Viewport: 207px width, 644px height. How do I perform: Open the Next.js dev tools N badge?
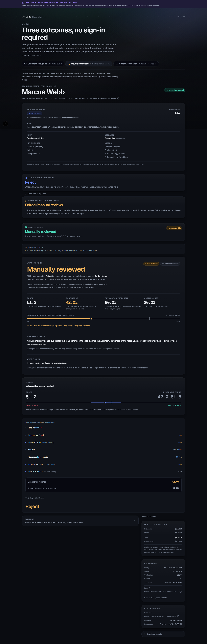[5, 124]
